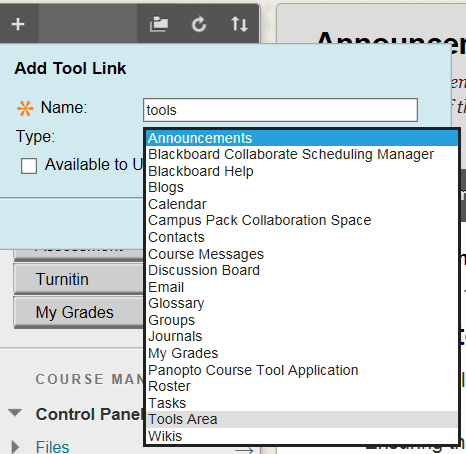This screenshot has height=454, width=466.
Task: Open the Turnitin course menu button
Action: coord(79,279)
